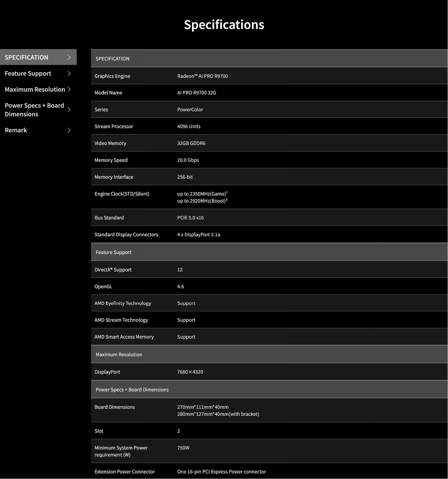Click the AMD Eyefinity Technology label
This screenshot has height=479, width=448.
point(123,303)
